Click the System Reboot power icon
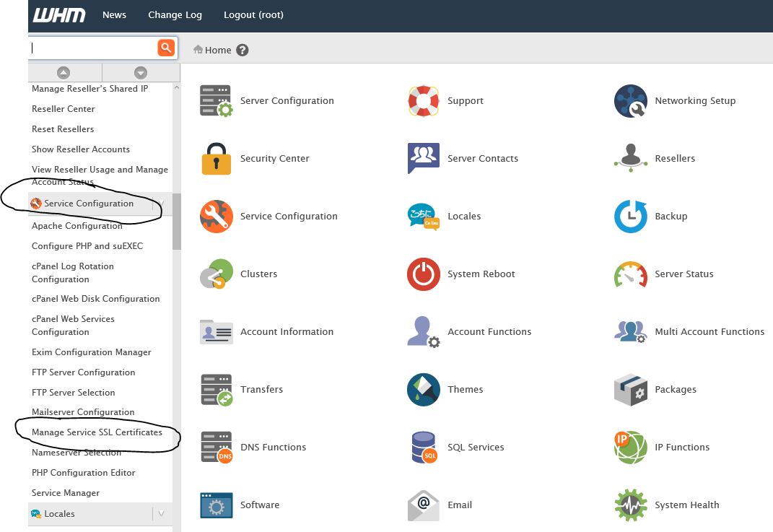Image resolution: width=773 pixels, height=532 pixels. [423, 274]
